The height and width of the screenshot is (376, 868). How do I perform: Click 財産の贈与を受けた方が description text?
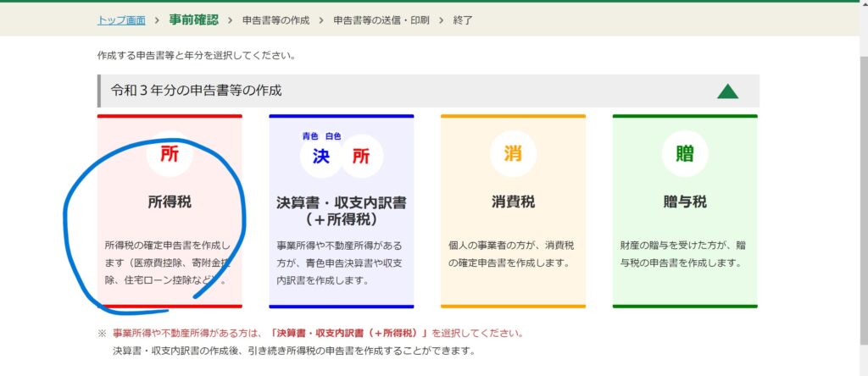[x=683, y=254]
